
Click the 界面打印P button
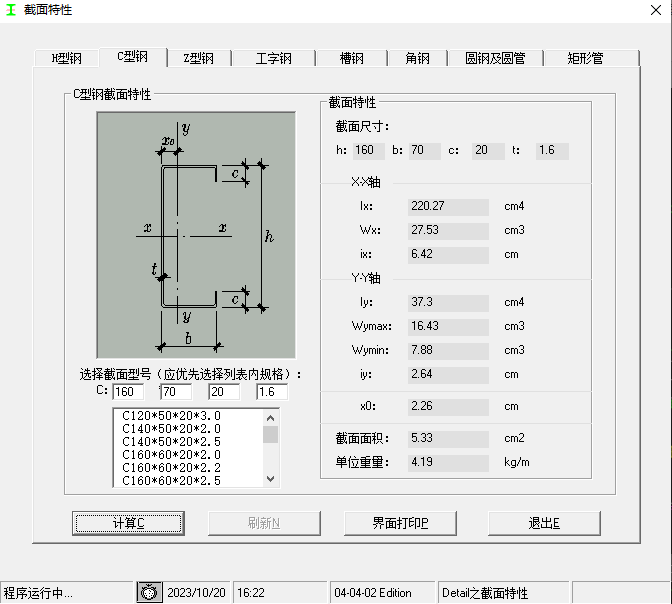click(x=400, y=523)
